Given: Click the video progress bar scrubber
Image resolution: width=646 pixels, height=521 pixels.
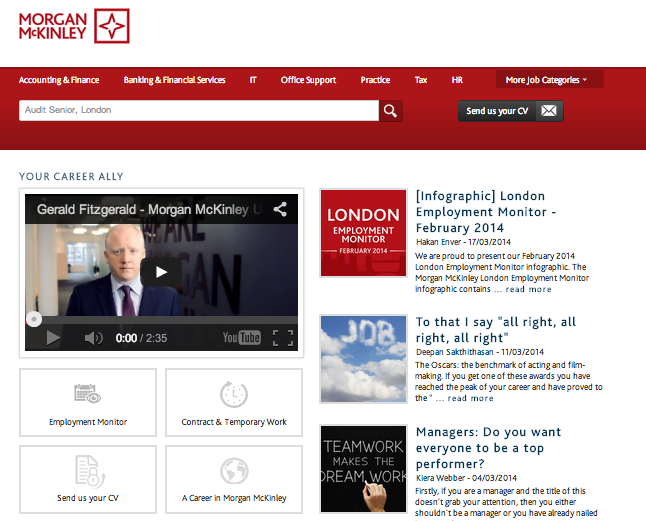Looking at the screenshot, I should coord(34,320).
